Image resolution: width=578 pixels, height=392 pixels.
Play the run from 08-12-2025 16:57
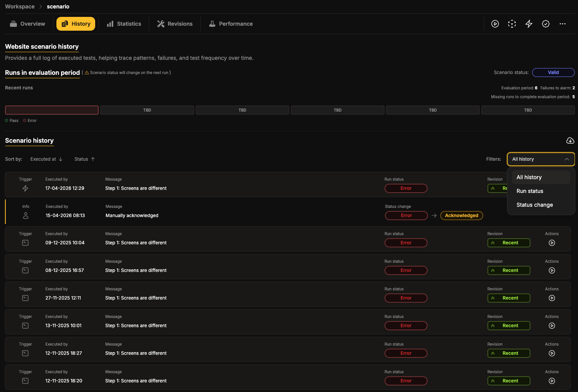[x=552, y=270]
